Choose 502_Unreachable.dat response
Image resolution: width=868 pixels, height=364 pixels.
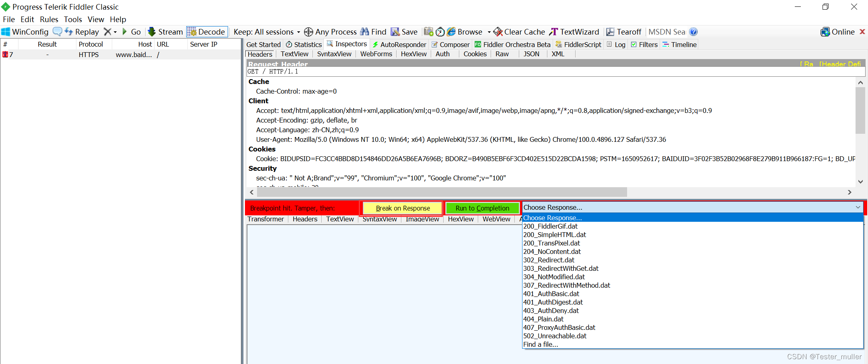(693, 336)
